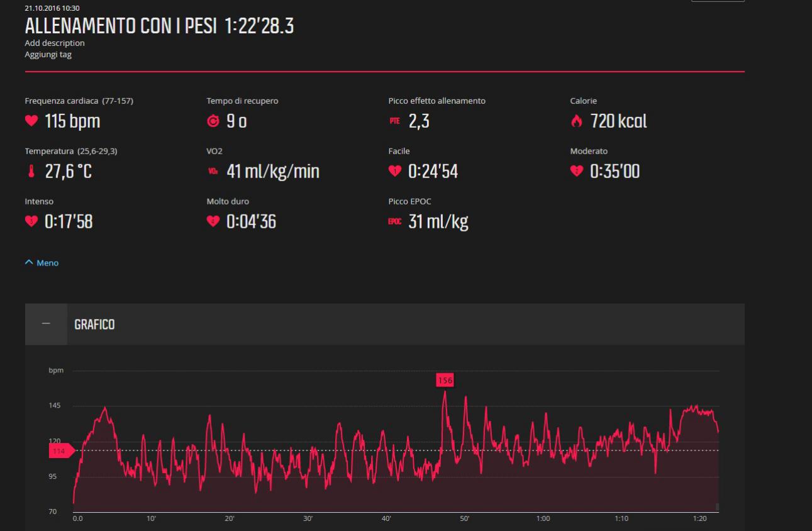Click the GRAFICO section header

[94, 325]
